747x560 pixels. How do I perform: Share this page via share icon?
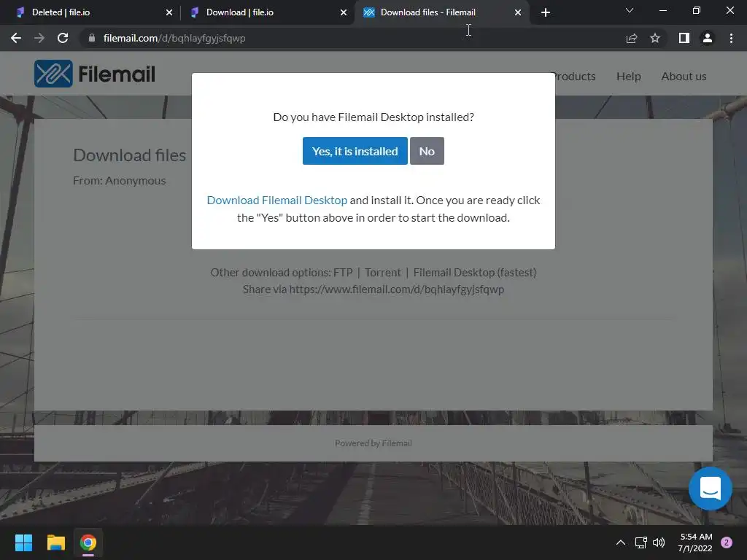click(632, 38)
